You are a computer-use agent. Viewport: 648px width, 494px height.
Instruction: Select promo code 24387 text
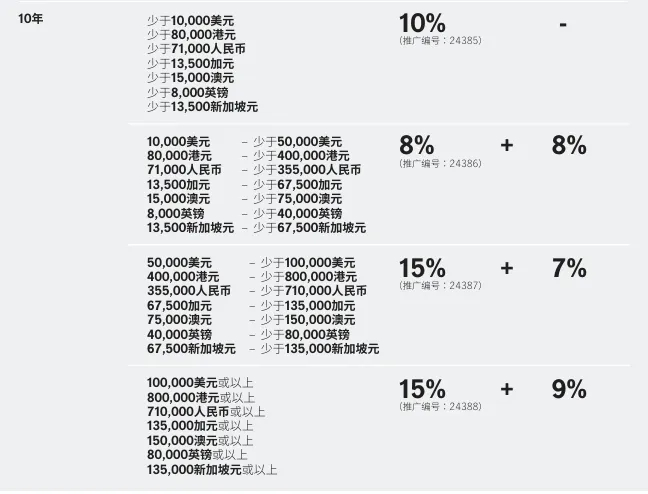click(x=440, y=285)
